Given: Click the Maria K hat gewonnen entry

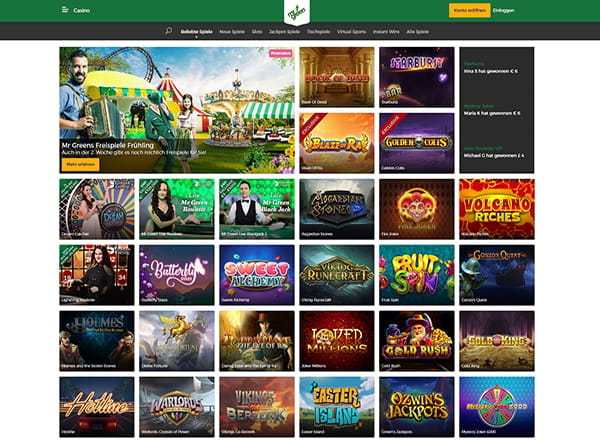Looking at the screenshot, I should 491,113.
